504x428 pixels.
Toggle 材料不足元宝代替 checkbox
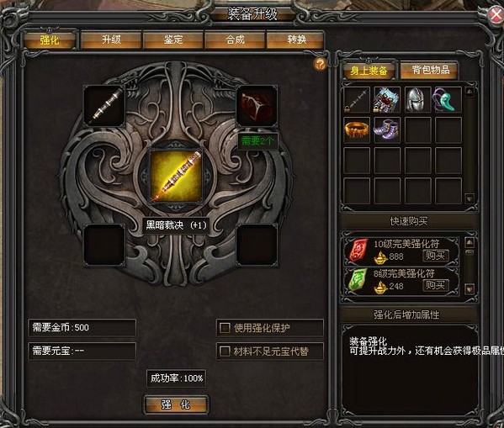(225, 351)
